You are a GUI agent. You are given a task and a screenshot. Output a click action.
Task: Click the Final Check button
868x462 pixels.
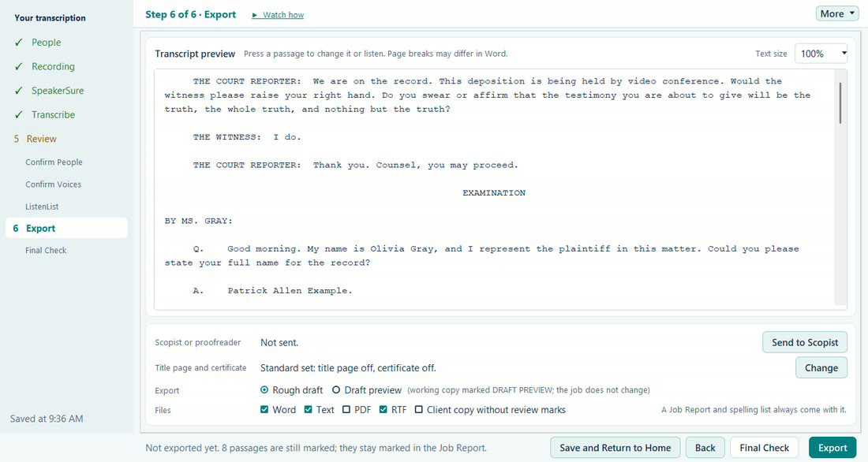click(764, 448)
